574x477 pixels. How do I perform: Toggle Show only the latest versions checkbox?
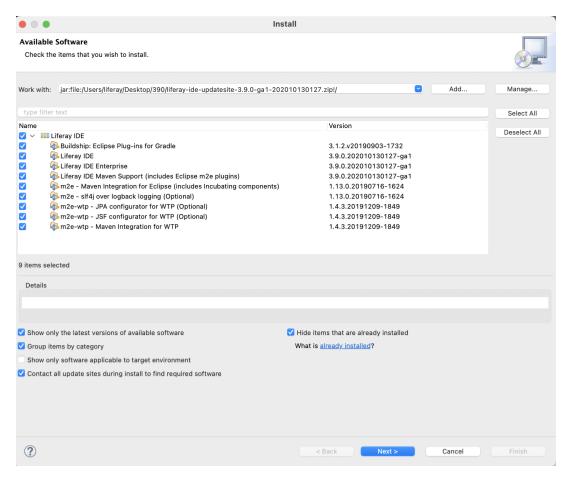coord(21,332)
